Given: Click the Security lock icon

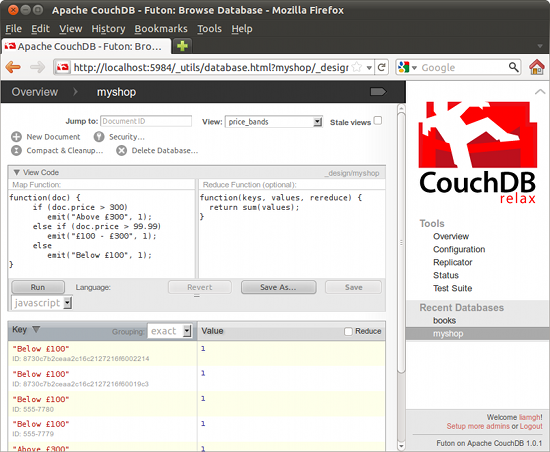Looking at the screenshot, I should pyautogui.click(x=99, y=137).
